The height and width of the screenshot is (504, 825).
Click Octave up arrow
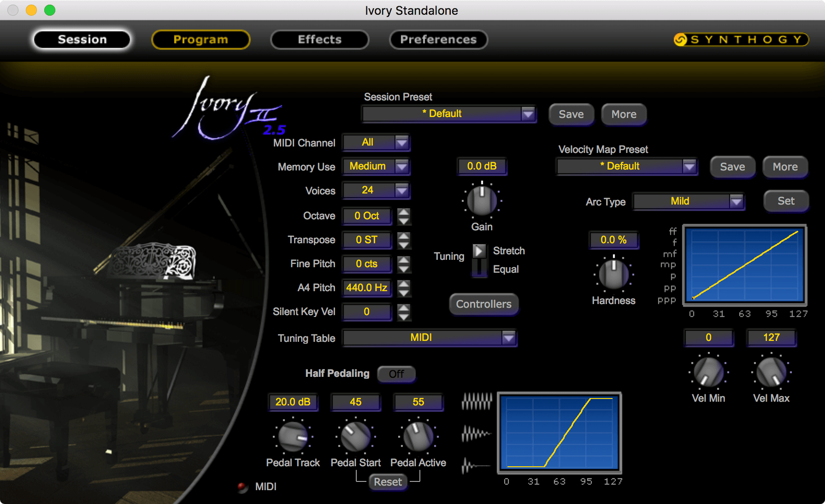[x=404, y=212]
